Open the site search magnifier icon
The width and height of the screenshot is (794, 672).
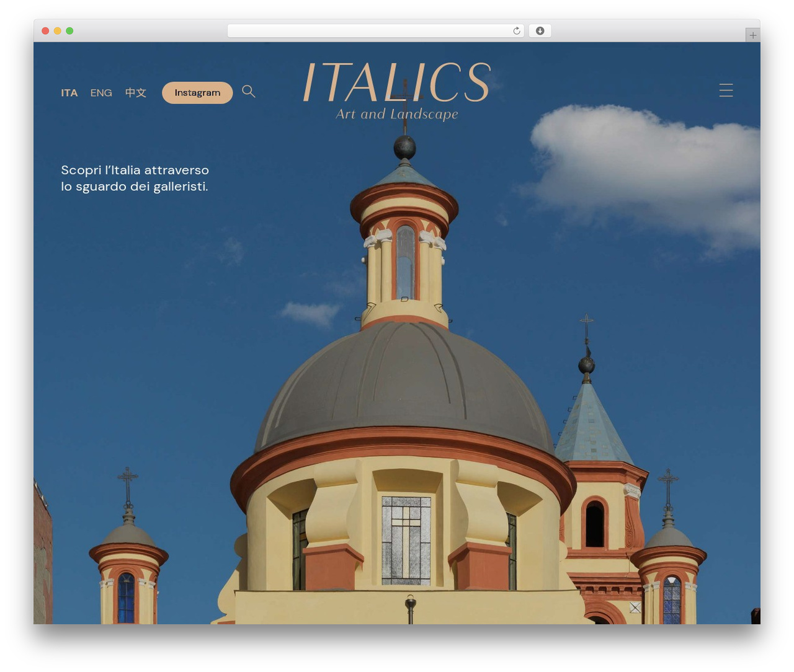(249, 92)
